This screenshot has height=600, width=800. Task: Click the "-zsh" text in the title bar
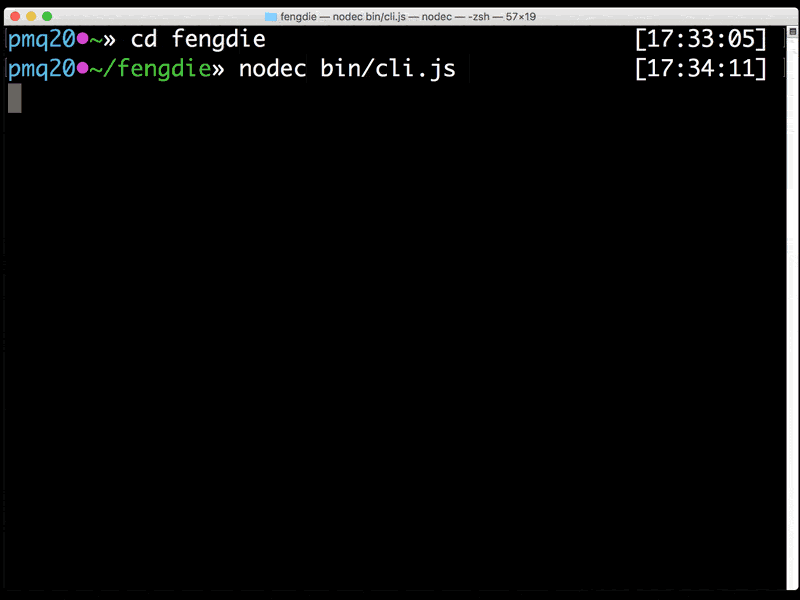(x=479, y=17)
